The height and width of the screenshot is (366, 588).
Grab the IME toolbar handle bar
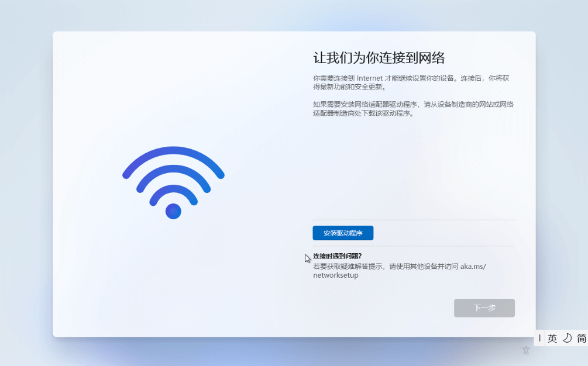[x=539, y=338]
